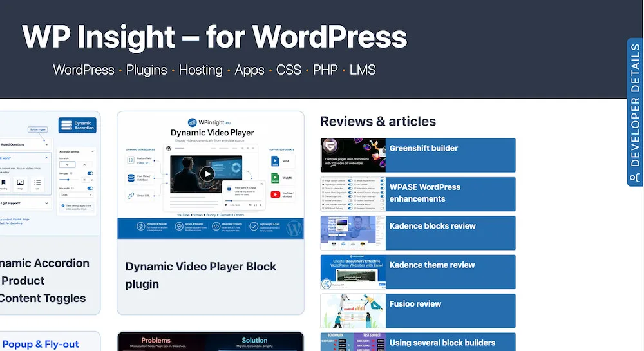The image size is (644, 351).
Task: Open the Dynamic Accordion card image
Action: click(50, 174)
